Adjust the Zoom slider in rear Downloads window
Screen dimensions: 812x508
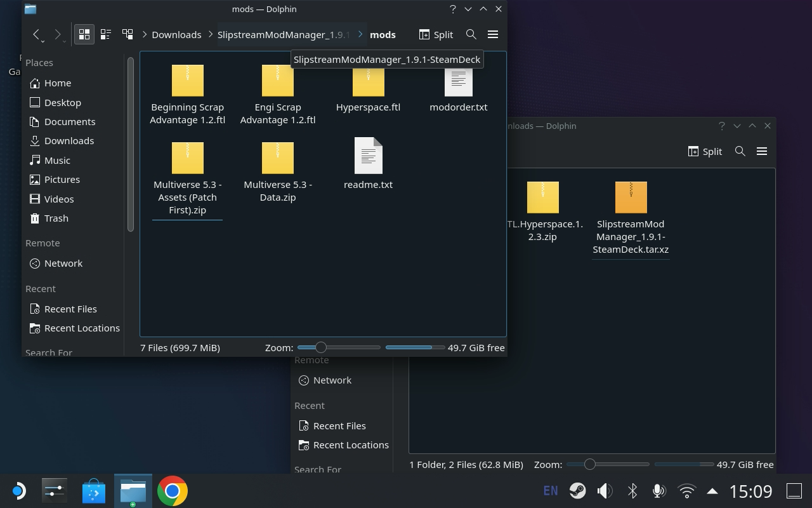[607, 464]
